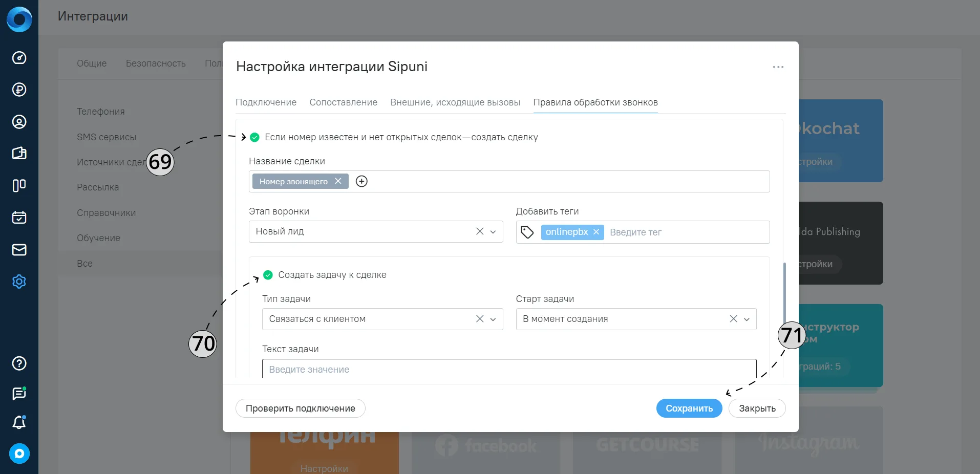Open the calendar tasks icon in sidebar
The image size is (980, 474).
click(19, 218)
